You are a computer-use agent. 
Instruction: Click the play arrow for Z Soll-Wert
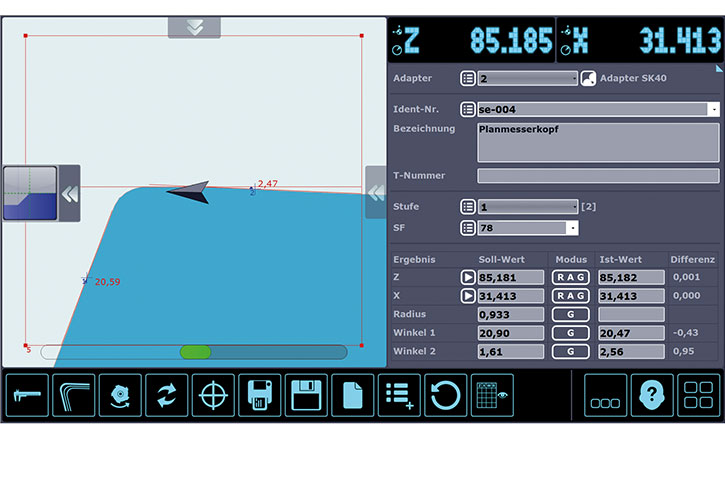pyautogui.click(x=467, y=277)
